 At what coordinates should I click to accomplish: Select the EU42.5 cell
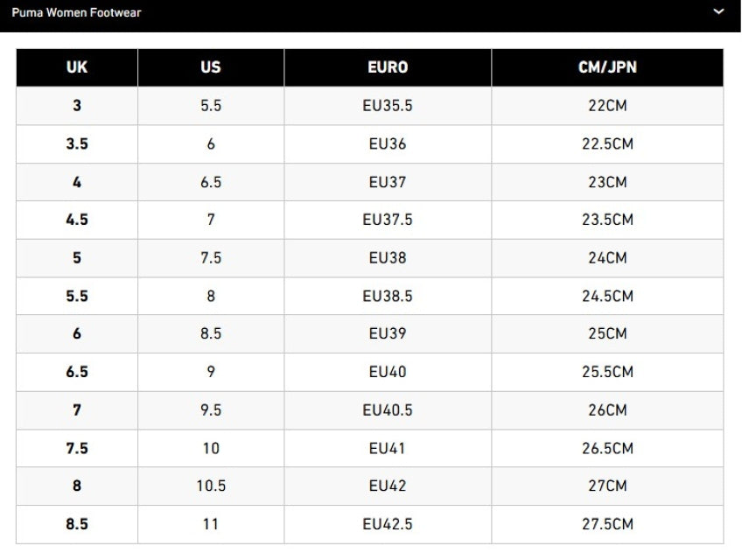click(x=388, y=525)
